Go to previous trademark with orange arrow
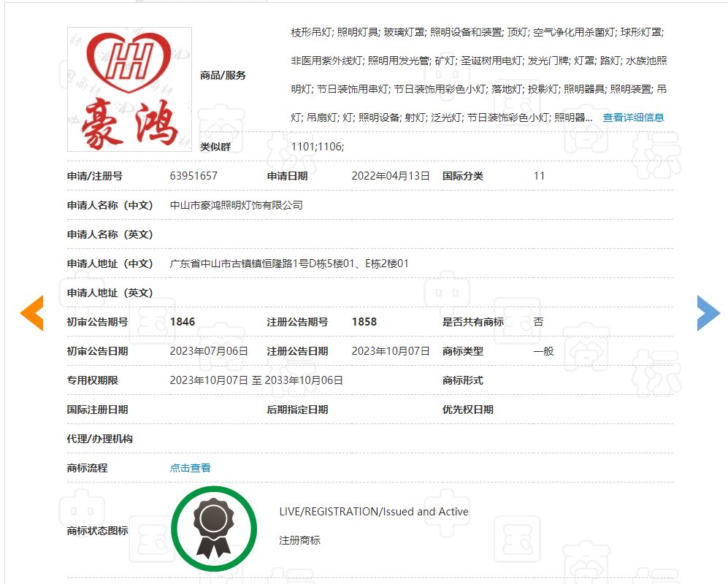Viewport: 728px width, 584px height. 31,313
